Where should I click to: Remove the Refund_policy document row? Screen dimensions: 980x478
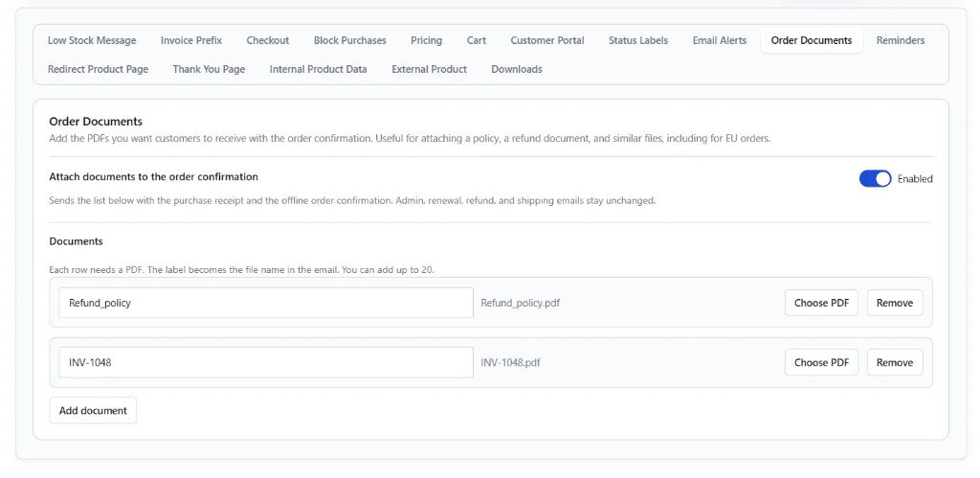pyautogui.click(x=895, y=303)
